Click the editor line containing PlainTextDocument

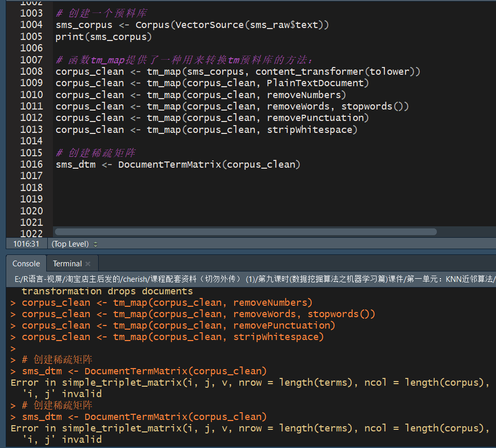click(212, 83)
